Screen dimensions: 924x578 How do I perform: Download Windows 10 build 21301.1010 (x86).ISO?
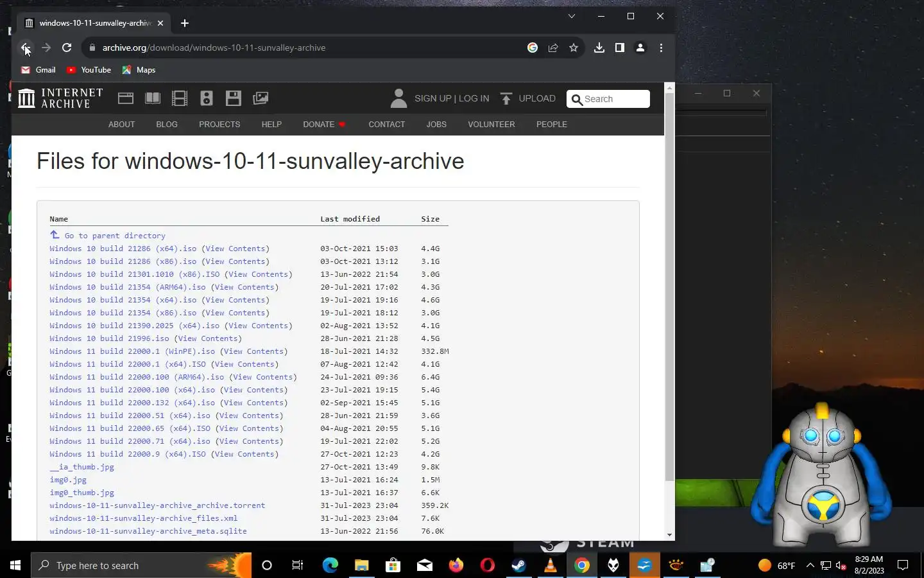click(x=135, y=274)
